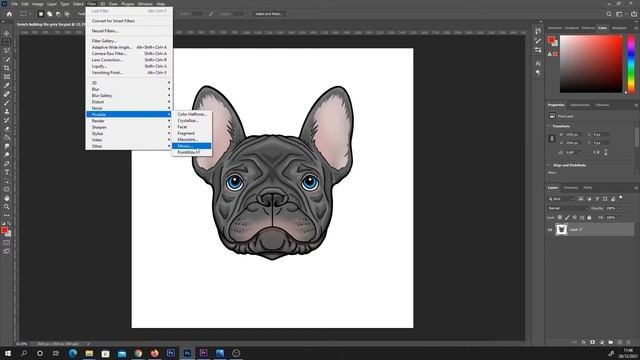This screenshot has width=640, height=360.
Task: Choose Intersect with selection mode icon
Action: click(x=67, y=14)
